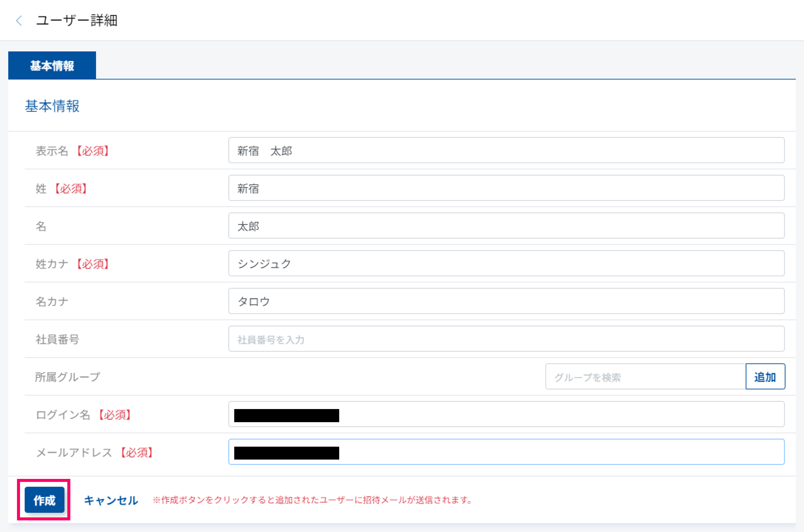Select the 基本情報 tab
Image resolution: width=804 pixels, height=532 pixels.
52,66
